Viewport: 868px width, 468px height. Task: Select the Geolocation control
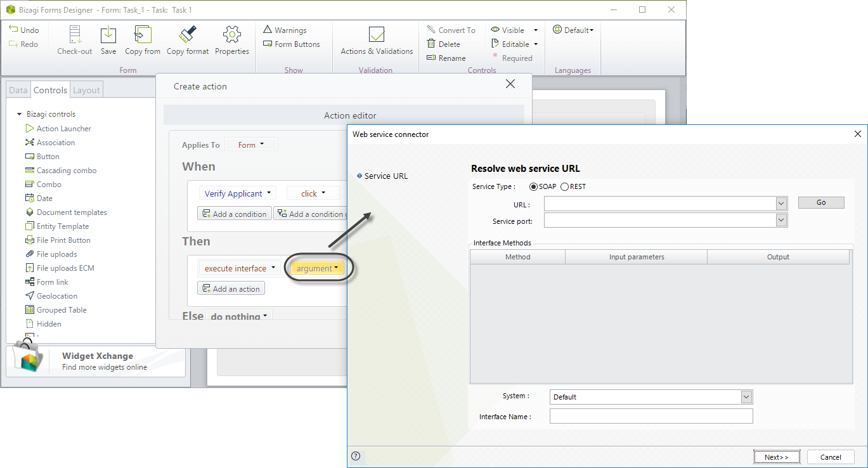pyautogui.click(x=51, y=296)
